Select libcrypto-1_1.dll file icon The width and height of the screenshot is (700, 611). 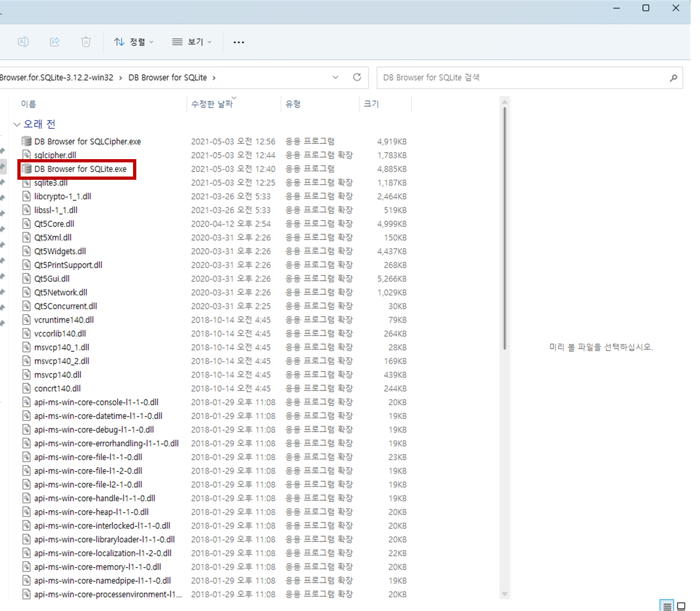26,196
